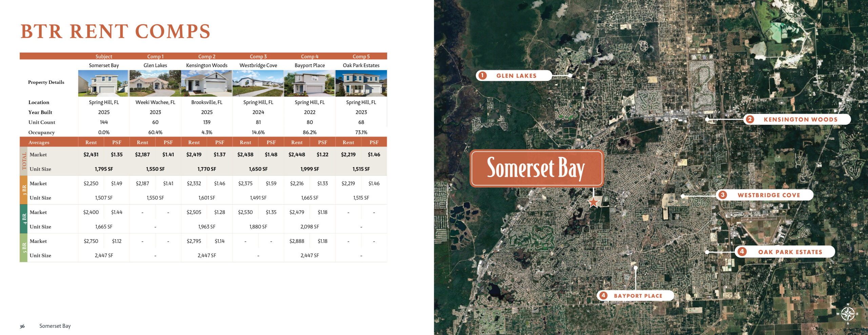This screenshot has height=335, width=868.
Task: Click the number 4 badge beside Bayport Place
Action: (603, 295)
